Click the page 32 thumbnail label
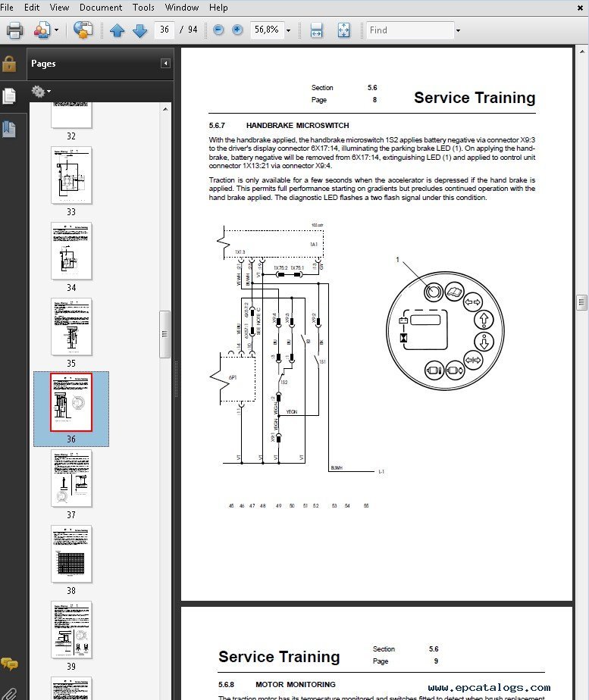This screenshot has height=700, width=589. pyautogui.click(x=71, y=136)
